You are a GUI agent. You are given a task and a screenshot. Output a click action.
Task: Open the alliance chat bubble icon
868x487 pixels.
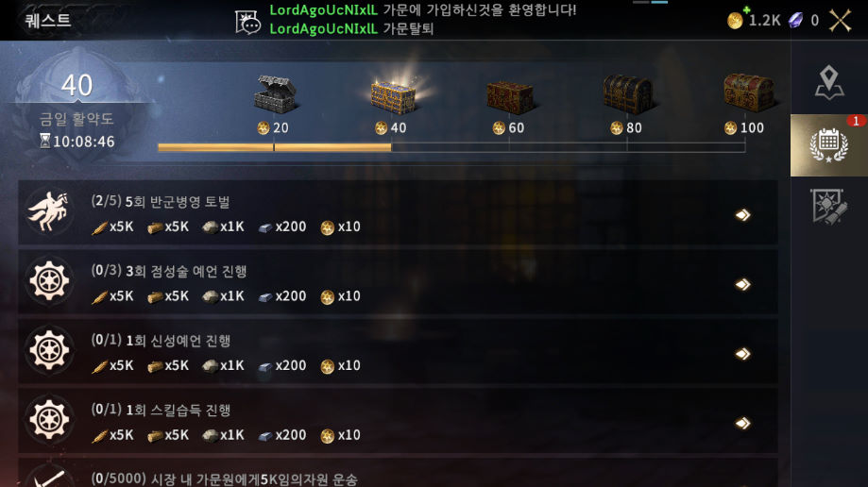(247, 23)
